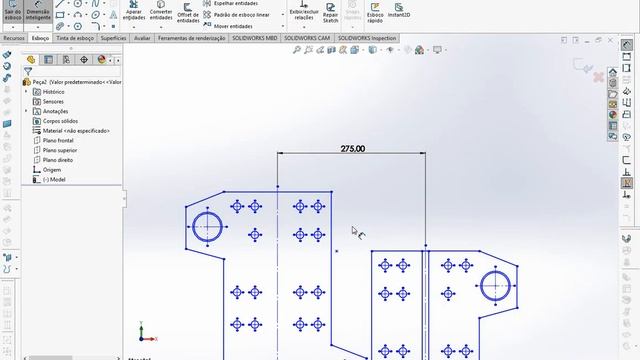Screen dimensions: 640x360
Task: Click the Repair Sketch tool
Action: click(x=330, y=13)
